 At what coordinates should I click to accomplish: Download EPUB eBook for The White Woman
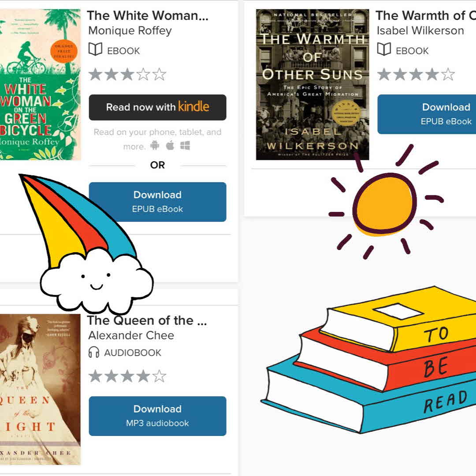pyautogui.click(x=157, y=201)
